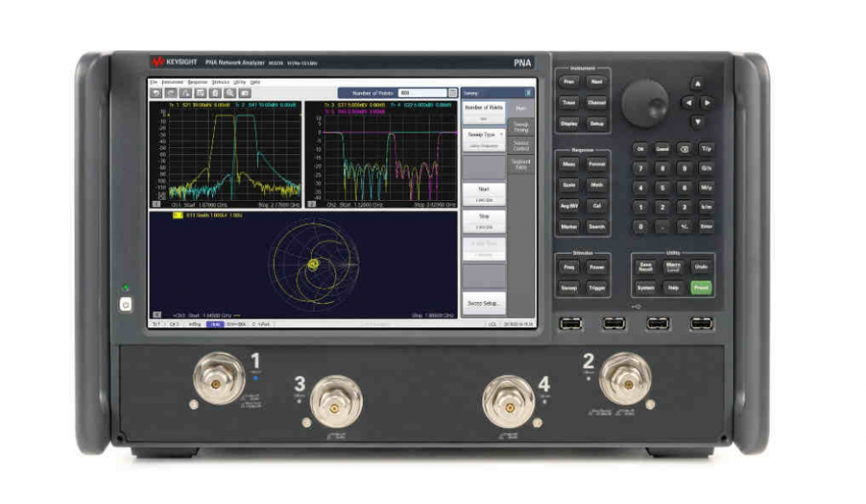Switch to the Sweep Timing tab
Viewport: 866px width, 504px height.
[x=520, y=127]
